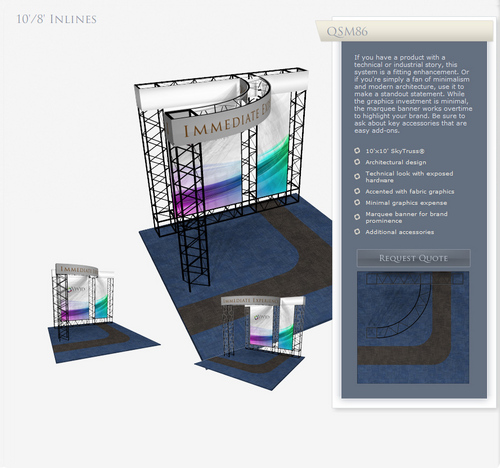Select the 10'x10' SkyTruss feature text
This screenshot has height=468, width=500.
(395, 151)
